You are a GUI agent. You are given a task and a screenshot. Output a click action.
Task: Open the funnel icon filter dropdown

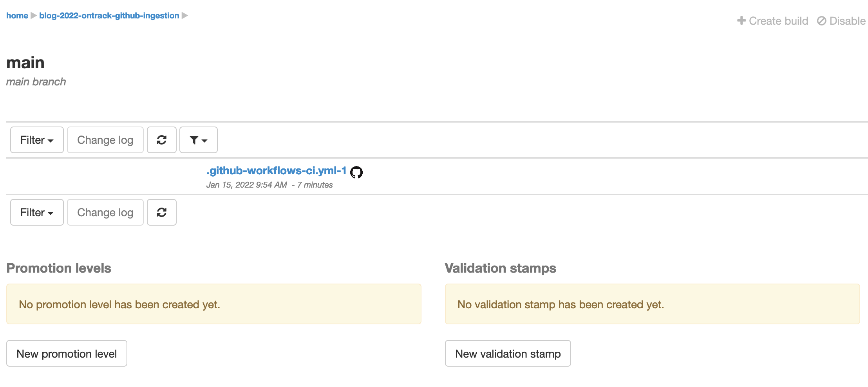(x=198, y=140)
